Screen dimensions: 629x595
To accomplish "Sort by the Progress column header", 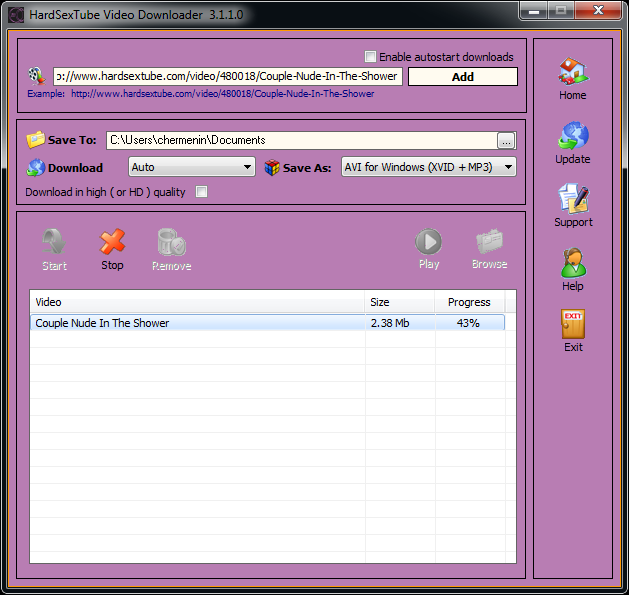I will click(x=469, y=302).
